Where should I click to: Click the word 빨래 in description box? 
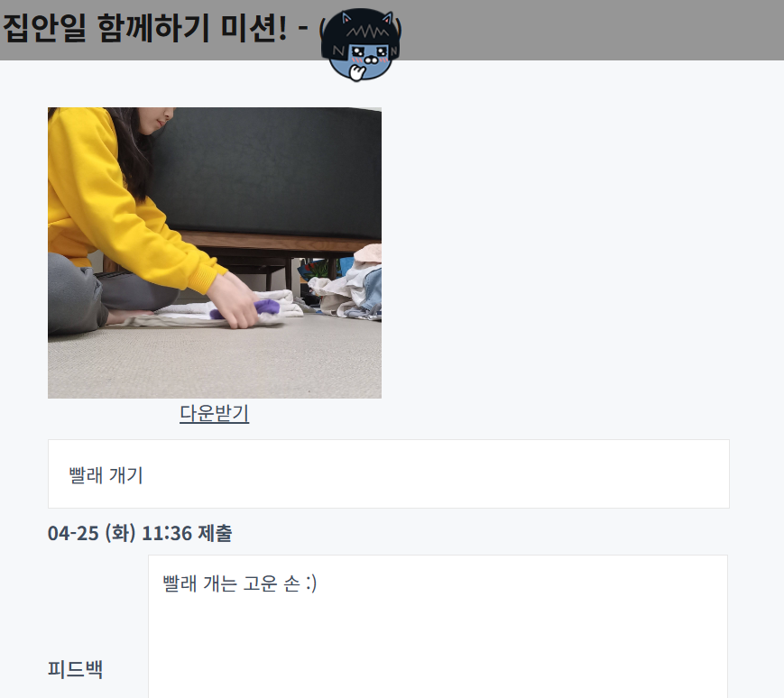tap(86, 474)
